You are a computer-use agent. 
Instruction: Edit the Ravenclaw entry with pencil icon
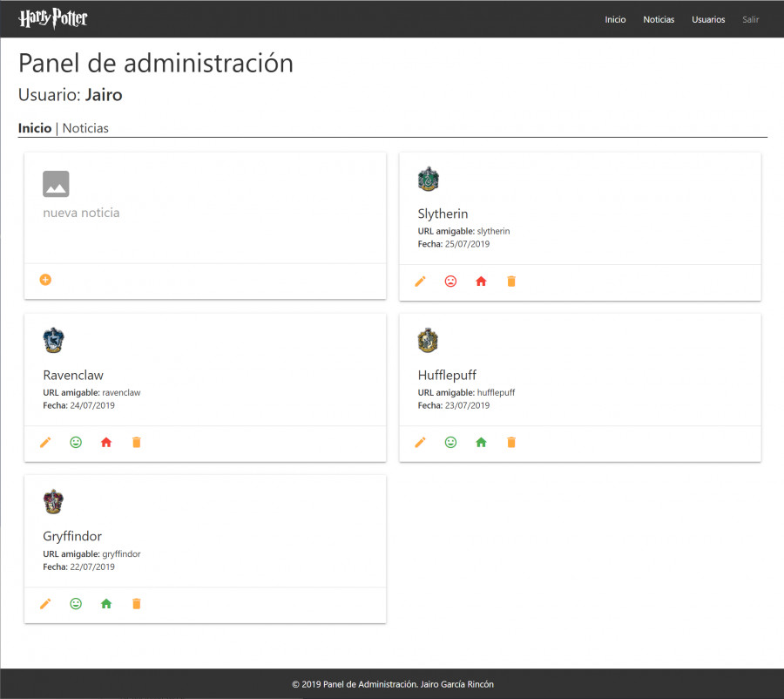click(45, 442)
